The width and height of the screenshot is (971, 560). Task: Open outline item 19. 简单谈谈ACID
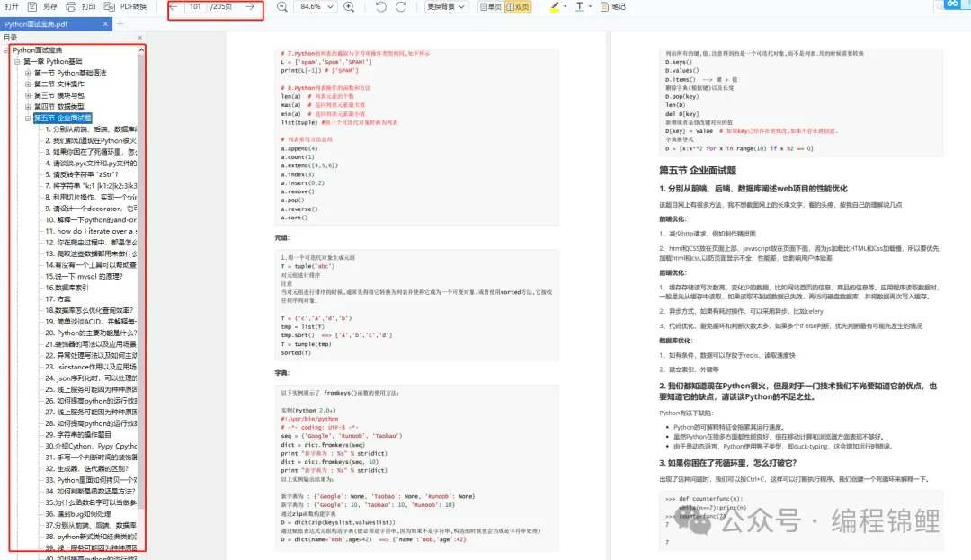[91, 321]
